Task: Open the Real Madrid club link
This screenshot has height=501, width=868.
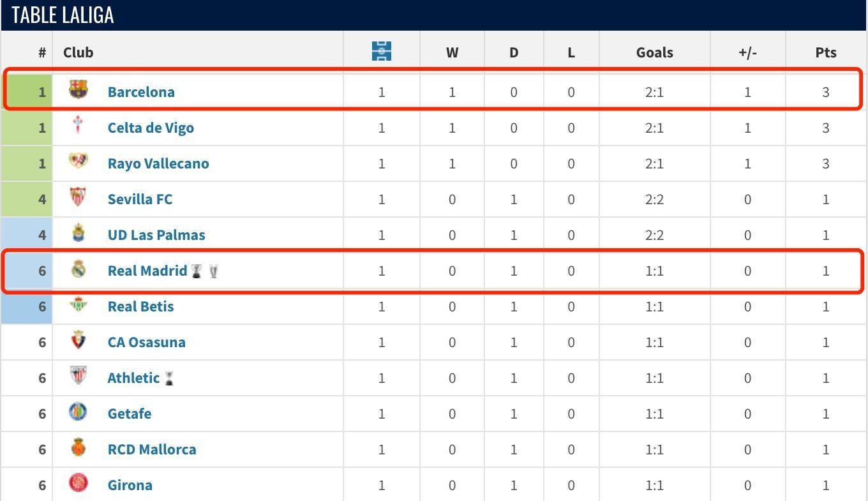Action: pyautogui.click(x=147, y=271)
